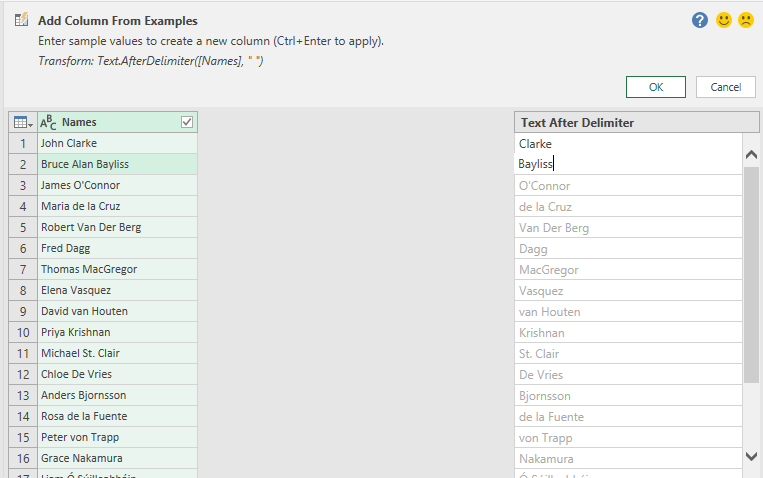
Task: Select the Peter von Trapp name cell
Action: click(x=117, y=437)
